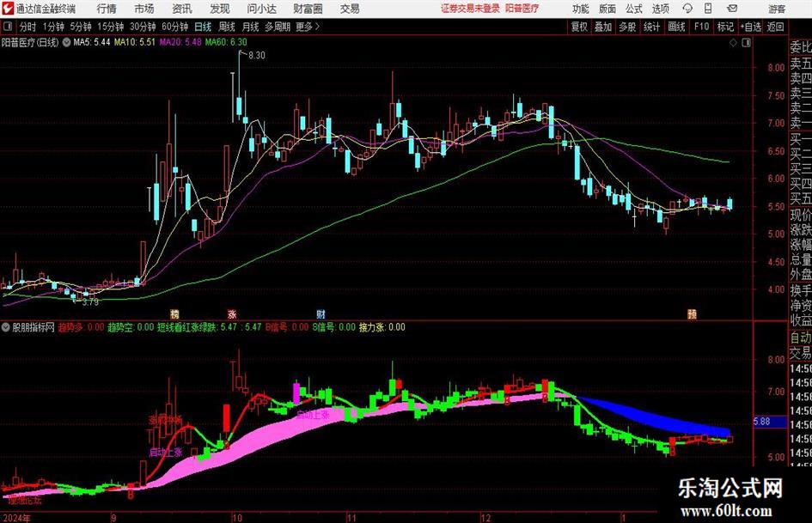Image resolution: width=812 pixels, height=523 pixels.
Task: Click the 榜 marker below the chart
Action: coord(175,313)
